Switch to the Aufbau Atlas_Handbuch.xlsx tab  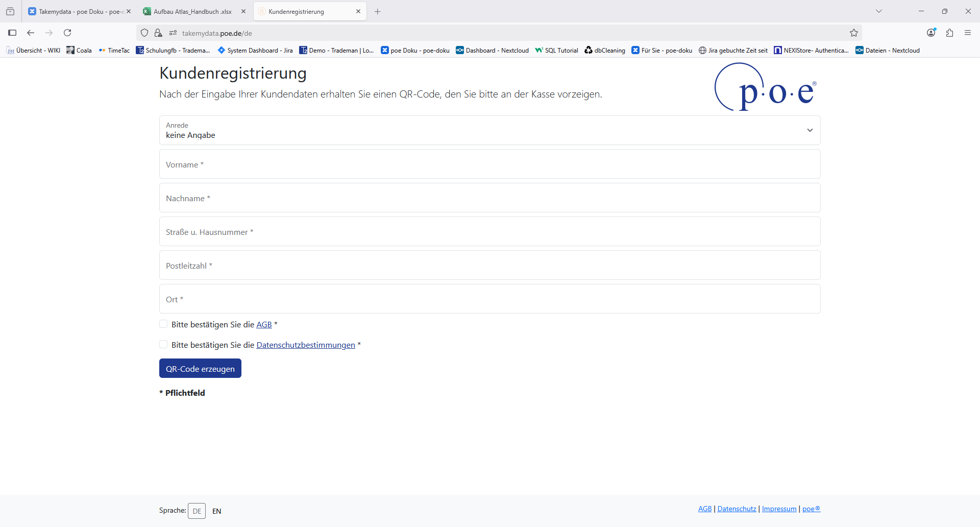tap(192, 12)
